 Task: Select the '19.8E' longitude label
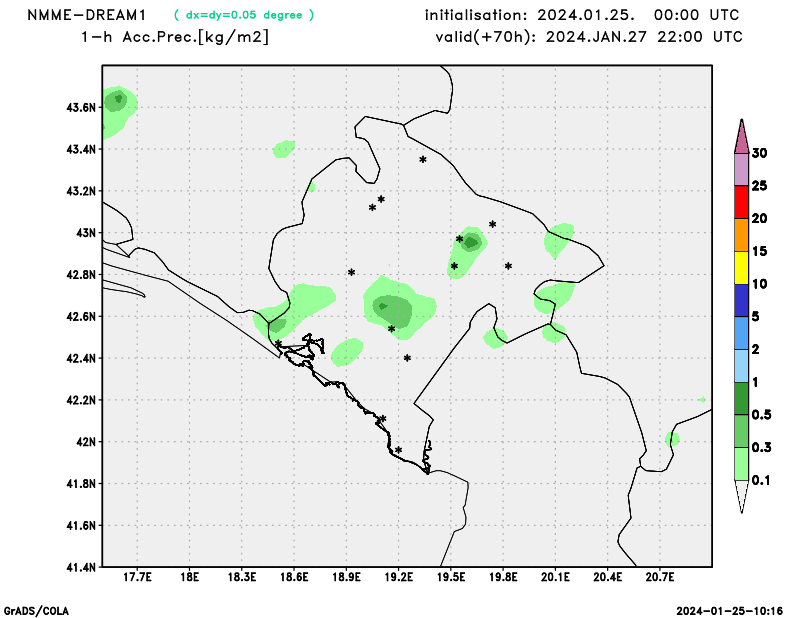[503, 577]
